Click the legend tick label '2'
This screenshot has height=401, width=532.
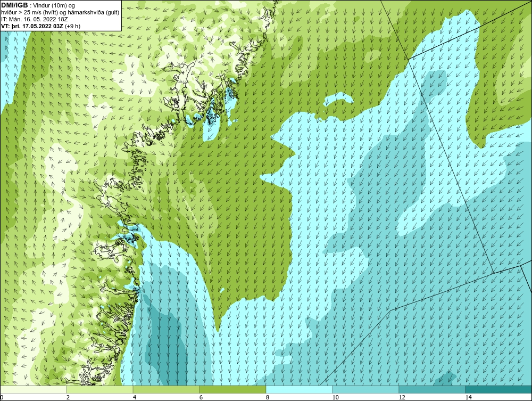tap(68, 397)
